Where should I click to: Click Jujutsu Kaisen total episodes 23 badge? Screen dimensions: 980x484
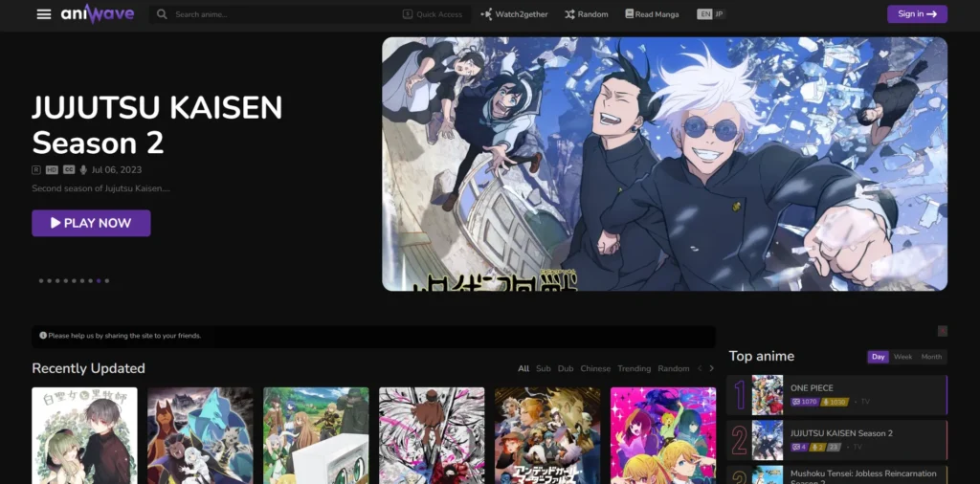coord(832,447)
